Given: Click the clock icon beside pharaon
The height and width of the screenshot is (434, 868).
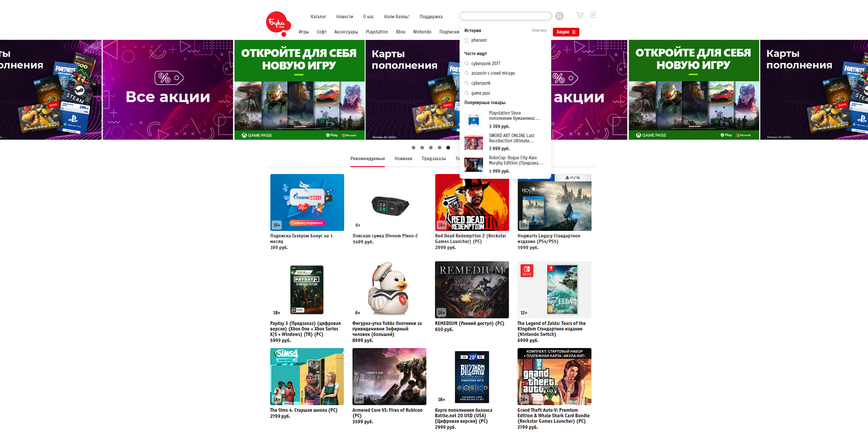Looking at the screenshot, I should tap(467, 40).
